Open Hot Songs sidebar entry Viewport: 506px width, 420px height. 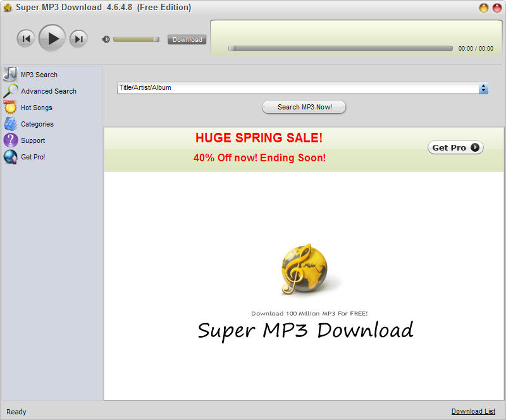pos(37,108)
